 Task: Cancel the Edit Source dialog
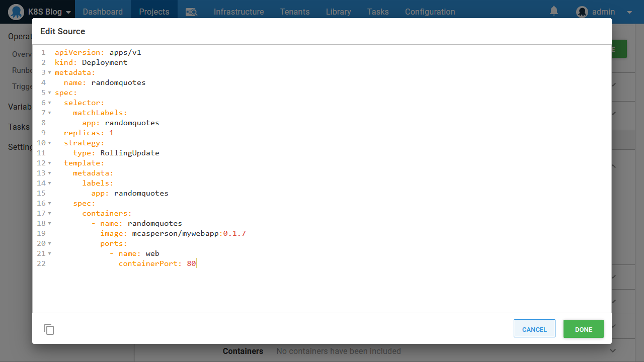[x=534, y=329]
